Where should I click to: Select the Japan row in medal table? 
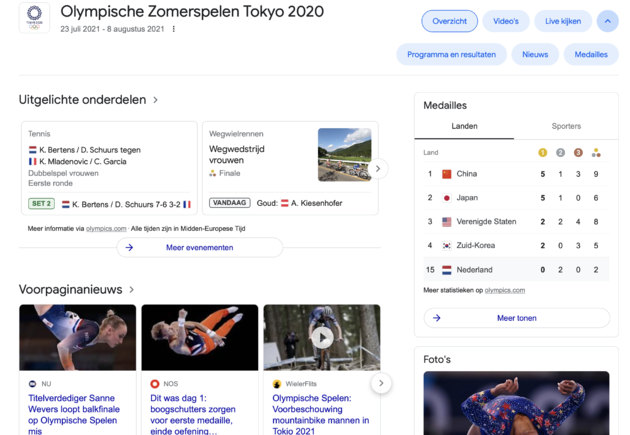(516, 198)
